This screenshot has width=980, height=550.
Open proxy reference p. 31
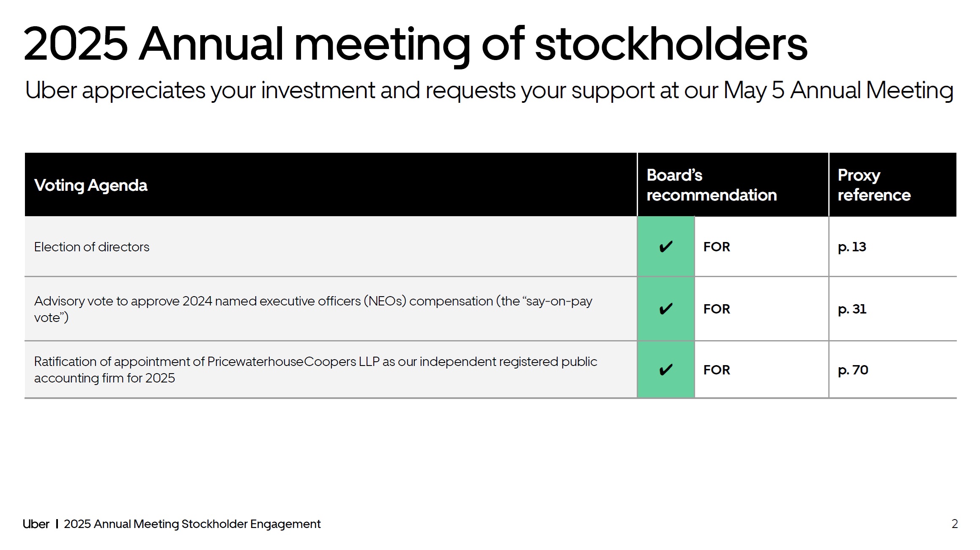[x=852, y=309]
